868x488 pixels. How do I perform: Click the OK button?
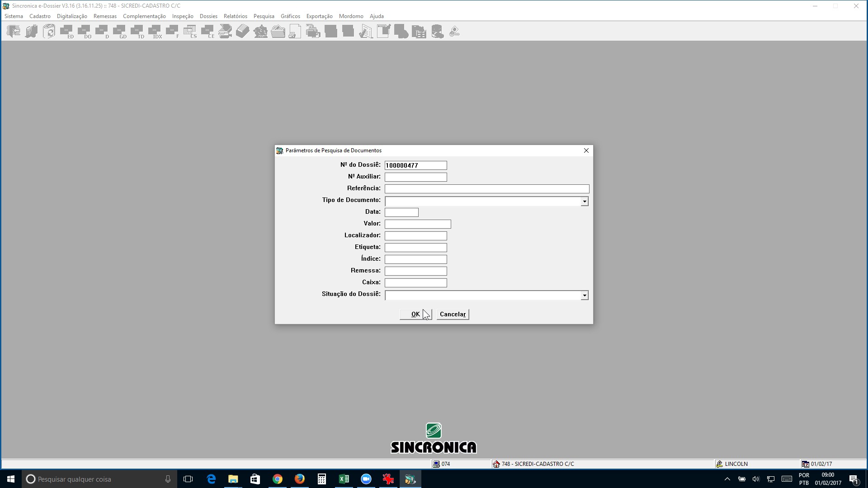point(416,314)
